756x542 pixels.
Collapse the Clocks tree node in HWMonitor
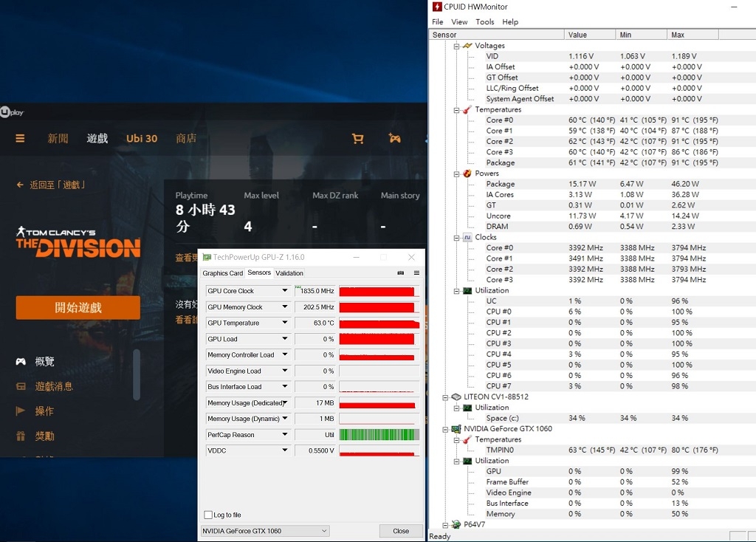(456, 238)
